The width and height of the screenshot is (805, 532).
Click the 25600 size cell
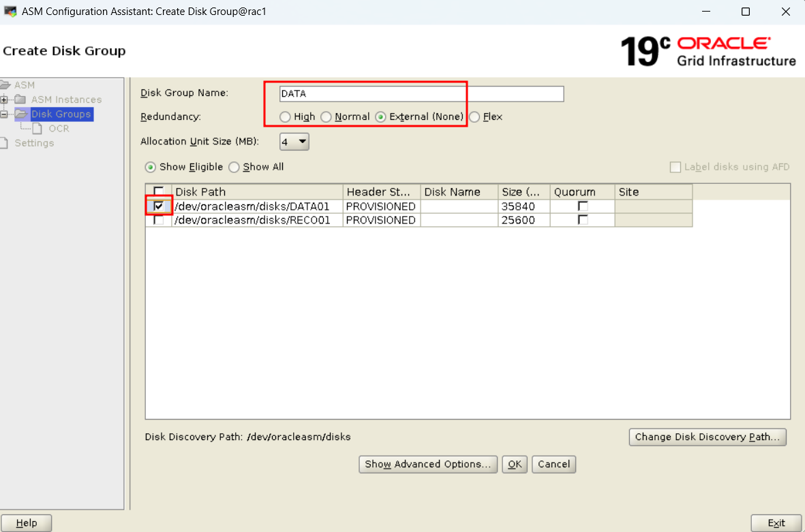click(523, 220)
